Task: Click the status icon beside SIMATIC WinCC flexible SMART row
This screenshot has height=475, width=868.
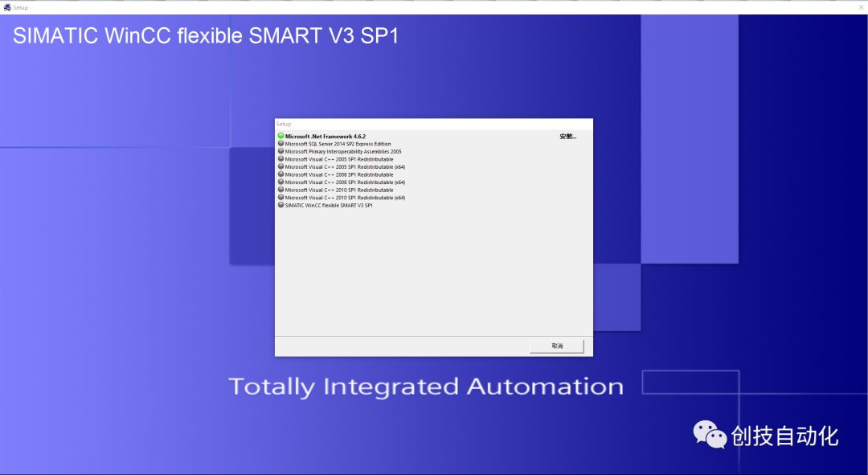Action: click(x=280, y=205)
